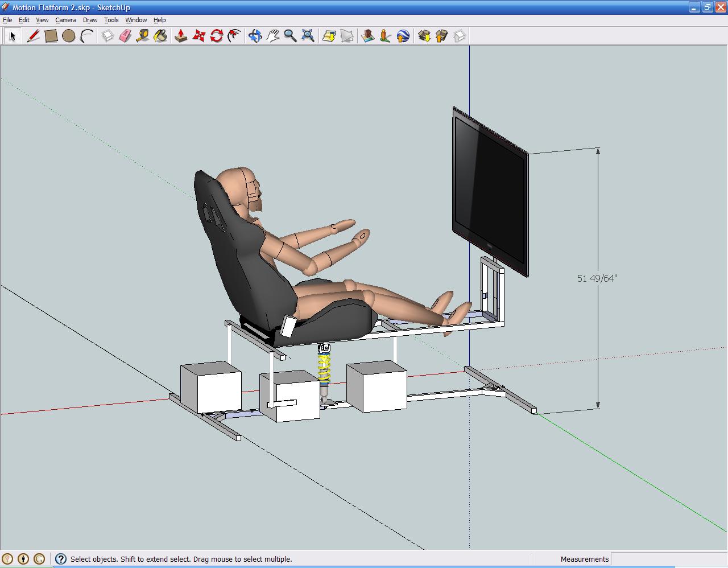The width and height of the screenshot is (728, 568).
Task: Pick the Offset tool
Action: [234, 36]
